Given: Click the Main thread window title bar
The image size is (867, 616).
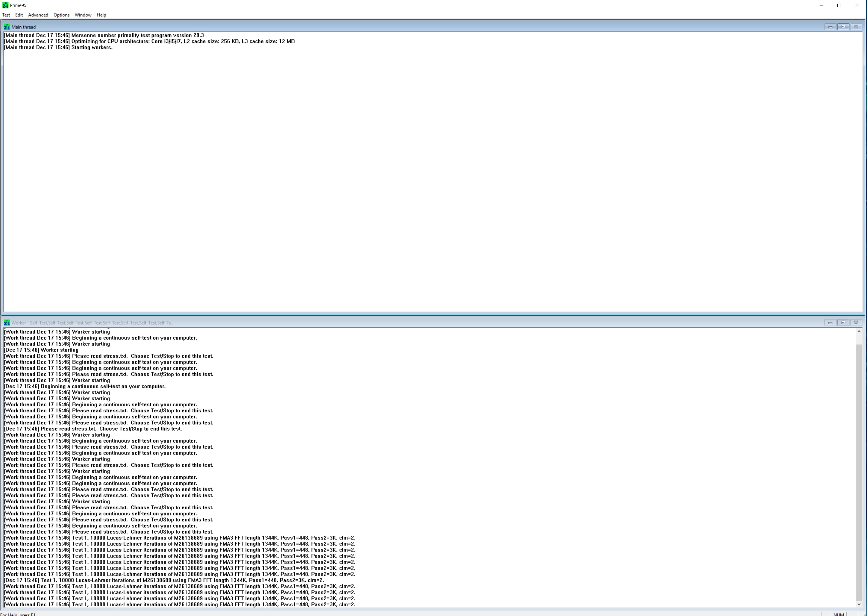Looking at the screenshot, I should coord(432,27).
